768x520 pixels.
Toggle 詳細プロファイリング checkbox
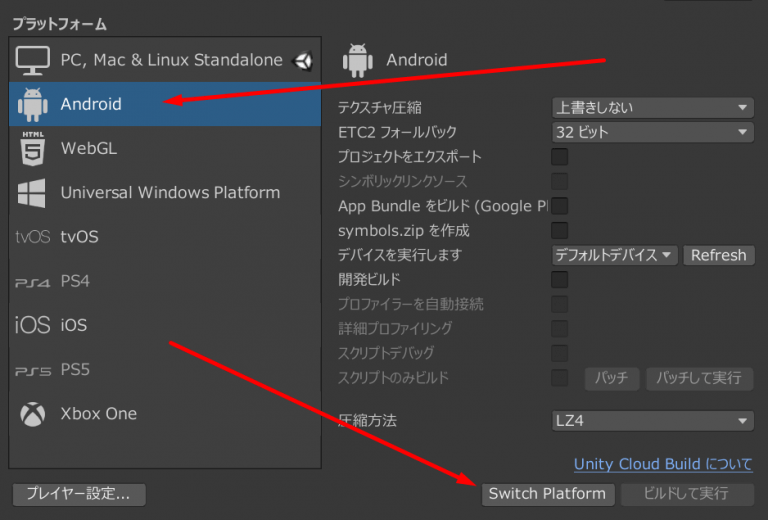559,329
